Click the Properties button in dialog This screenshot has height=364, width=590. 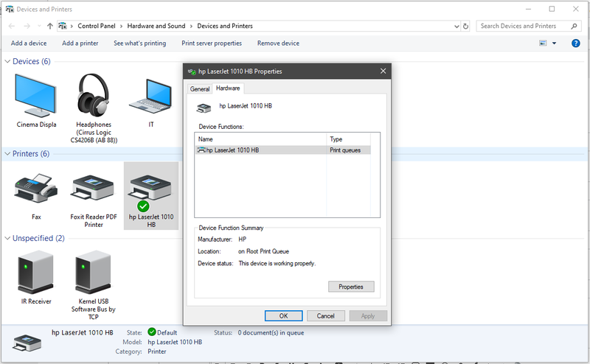tap(351, 287)
